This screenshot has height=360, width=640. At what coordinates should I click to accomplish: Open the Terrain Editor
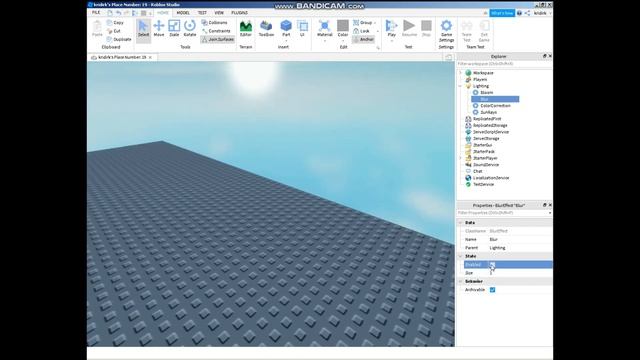point(246,29)
